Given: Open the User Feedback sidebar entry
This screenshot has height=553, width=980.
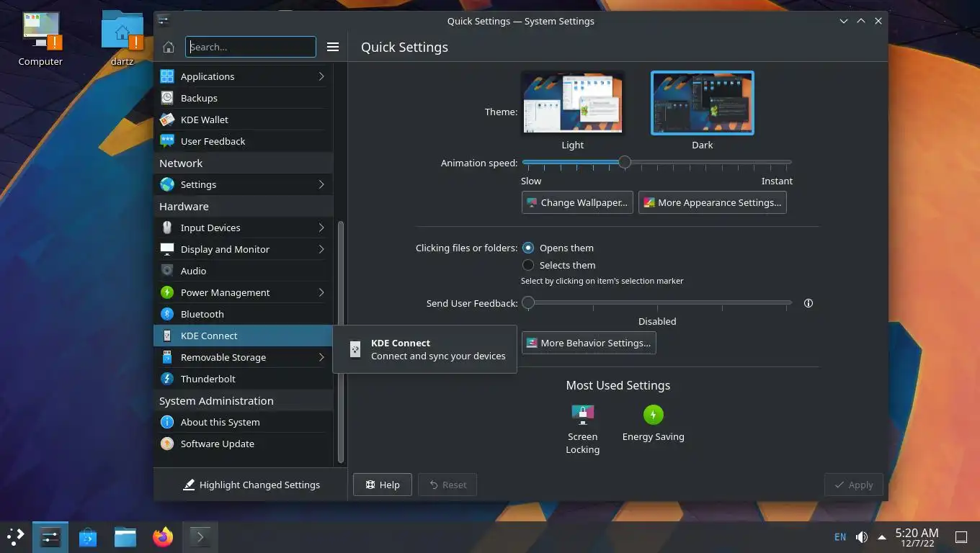Looking at the screenshot, I should coord(243,141).
